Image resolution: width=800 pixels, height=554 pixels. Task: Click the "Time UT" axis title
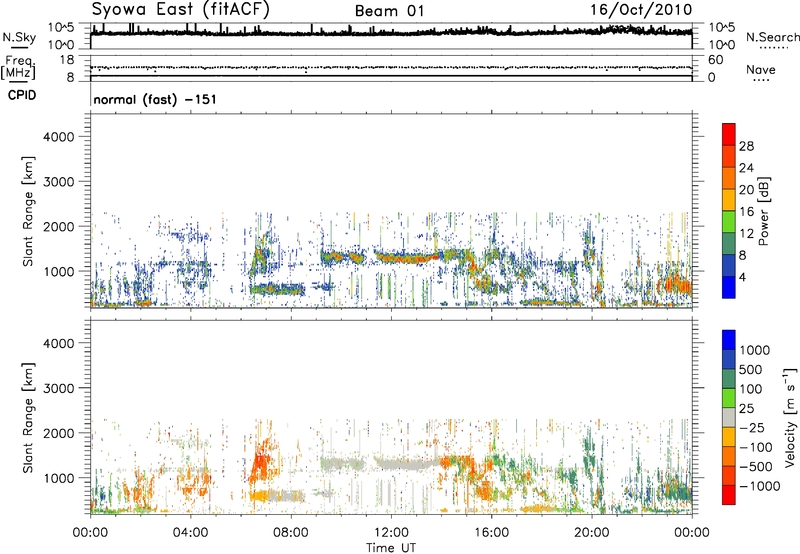click(391, 547)
